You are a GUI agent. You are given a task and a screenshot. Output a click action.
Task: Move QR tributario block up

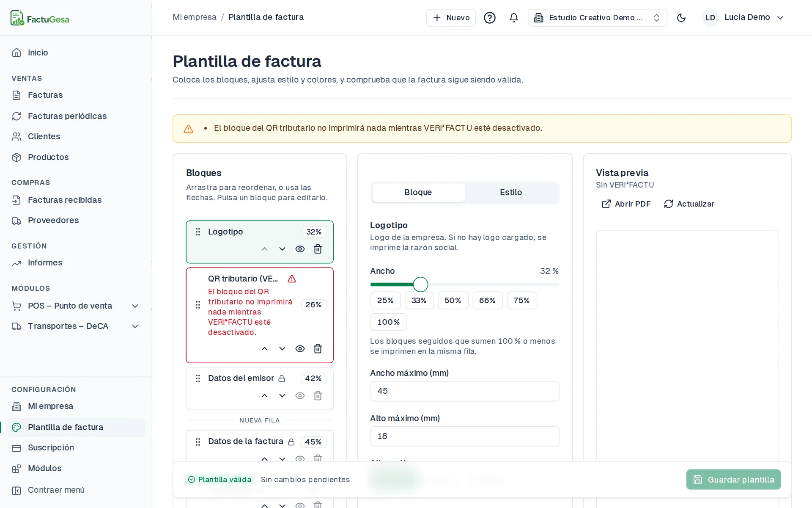pyautogui.click(x=264, y=349)
